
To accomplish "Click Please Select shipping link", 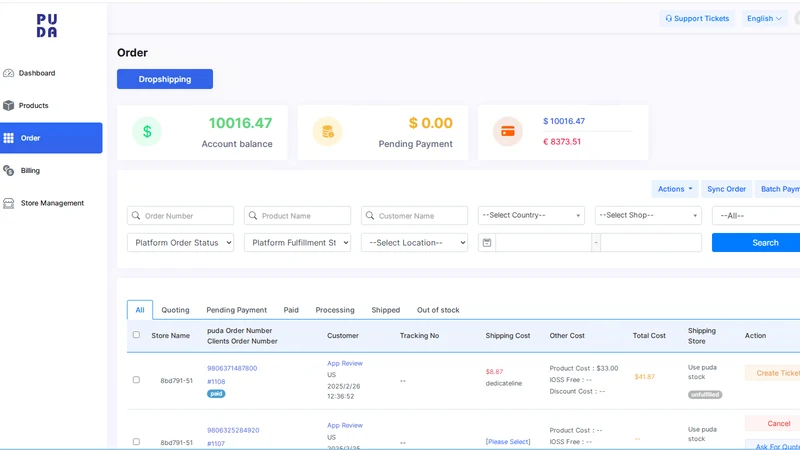I will pyautogui.click(x=508, y=441).
